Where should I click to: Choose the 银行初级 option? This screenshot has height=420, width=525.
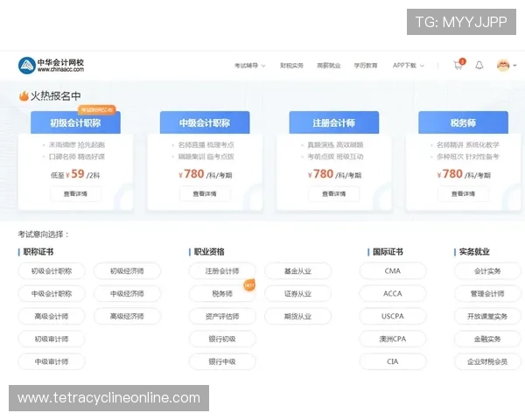point(222,339)
